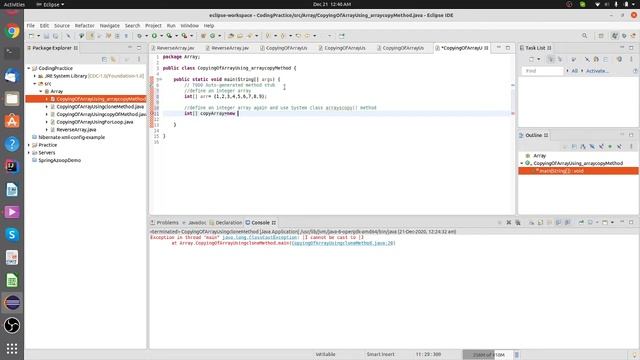Expand the Practice project node
Screen dimensions: 640x360
[x=29, y=145]
